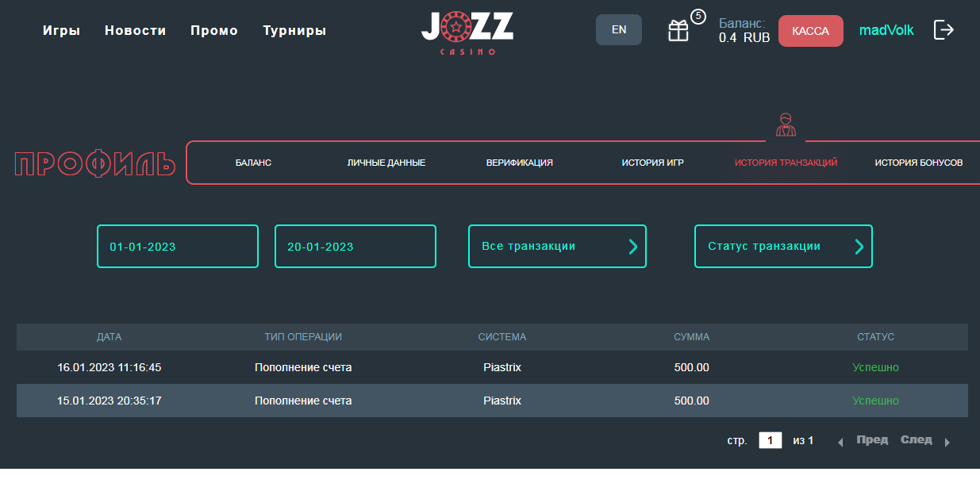This screenshot has width=980, height=487.
Task: Click the page number input box
Action: coord(770,440)
